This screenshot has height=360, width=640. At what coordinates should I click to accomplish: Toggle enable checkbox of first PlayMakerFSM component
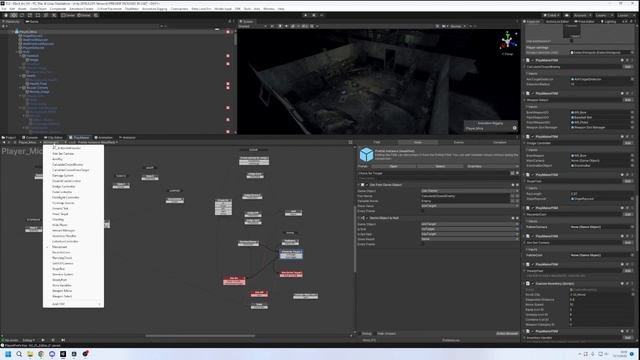click(x=533, y=60)
